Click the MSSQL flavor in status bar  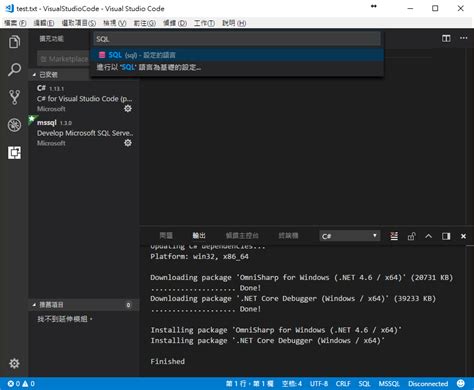(389, 384)
